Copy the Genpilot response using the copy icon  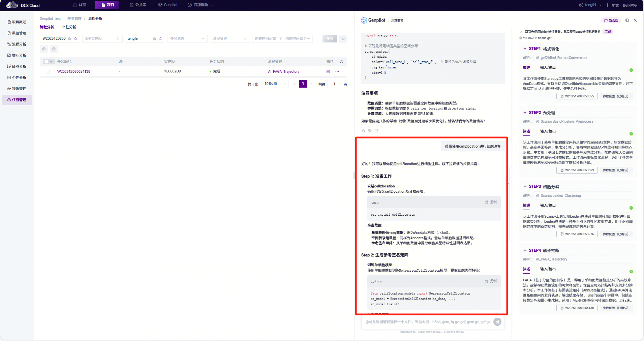(x=376, y=131)
